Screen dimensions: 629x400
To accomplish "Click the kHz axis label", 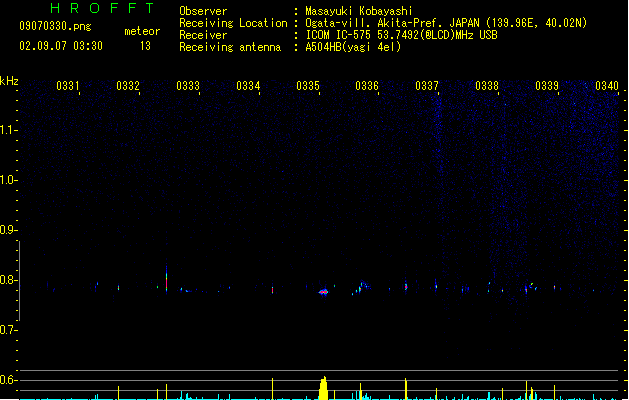I will click(9, 81).
